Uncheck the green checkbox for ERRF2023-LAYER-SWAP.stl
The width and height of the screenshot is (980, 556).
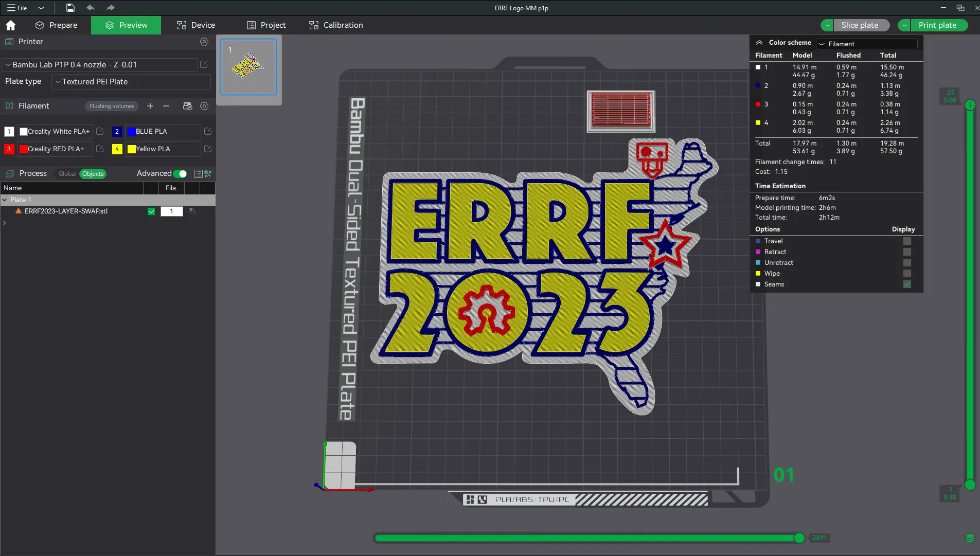151,211
